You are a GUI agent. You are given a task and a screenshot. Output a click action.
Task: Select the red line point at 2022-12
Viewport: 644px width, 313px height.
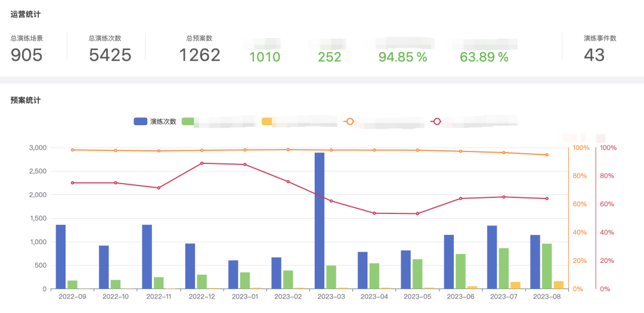tap(202, 163)
